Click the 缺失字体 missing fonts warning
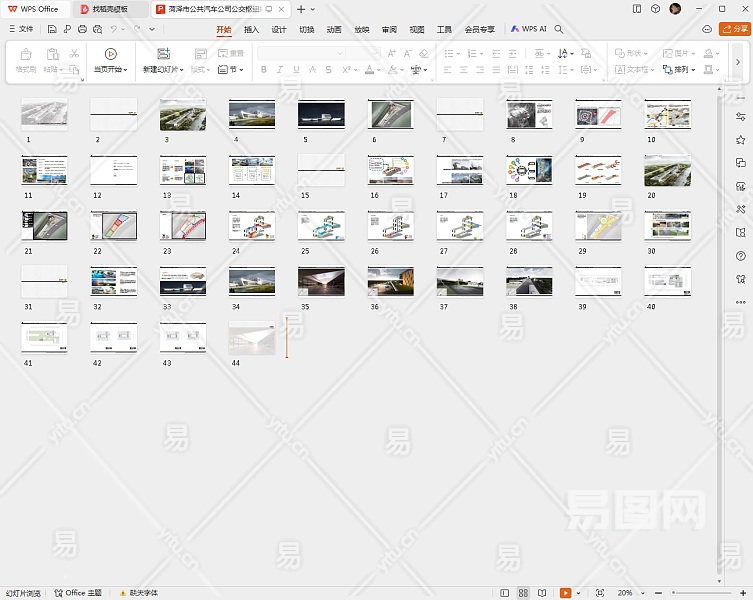 coord(137,593)
